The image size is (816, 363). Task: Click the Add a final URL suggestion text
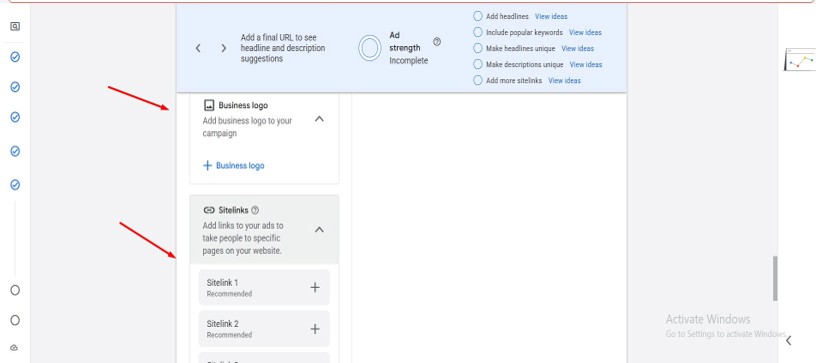pos(283,48)
